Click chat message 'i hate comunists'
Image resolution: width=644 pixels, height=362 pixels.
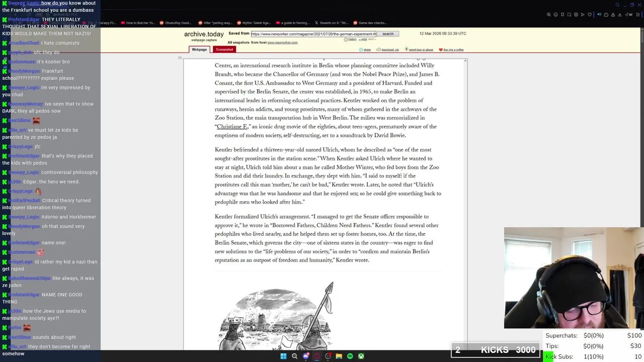(60, 43)
